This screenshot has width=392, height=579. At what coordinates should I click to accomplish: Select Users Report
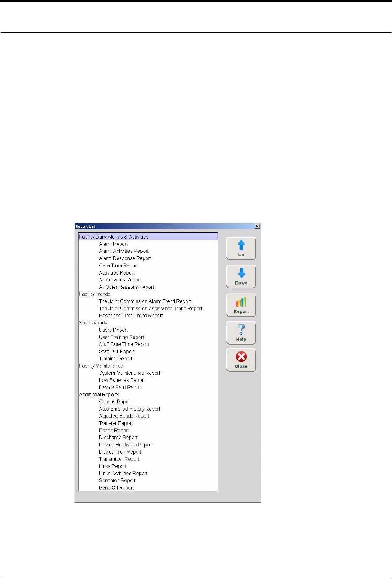(113, 330)
